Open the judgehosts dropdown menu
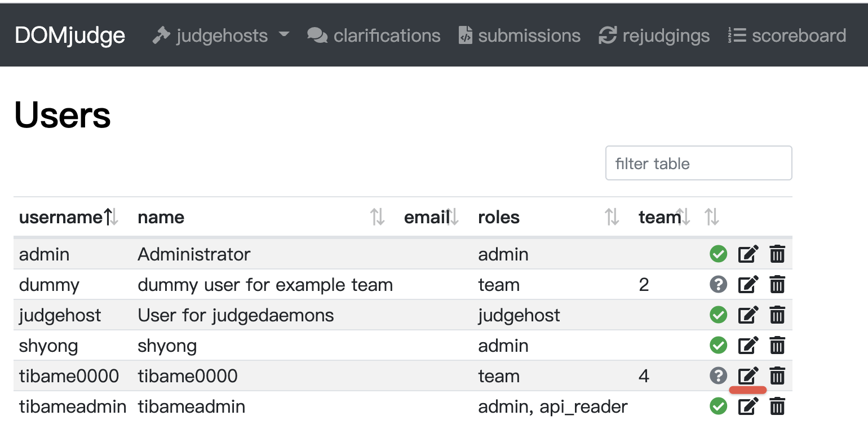The height and width of the screenshot is (433, 868). tap(221, 36)
